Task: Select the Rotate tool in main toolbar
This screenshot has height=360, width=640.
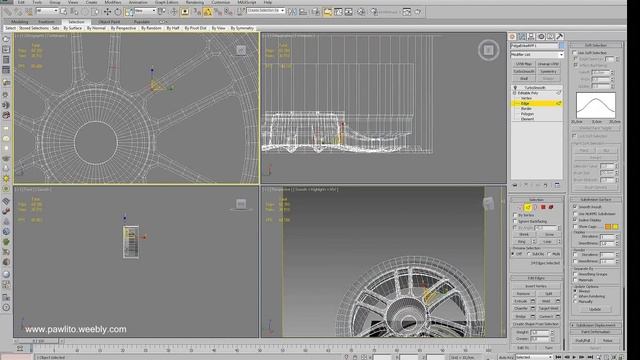Action: pyautogui.click(x=118, y=12)
